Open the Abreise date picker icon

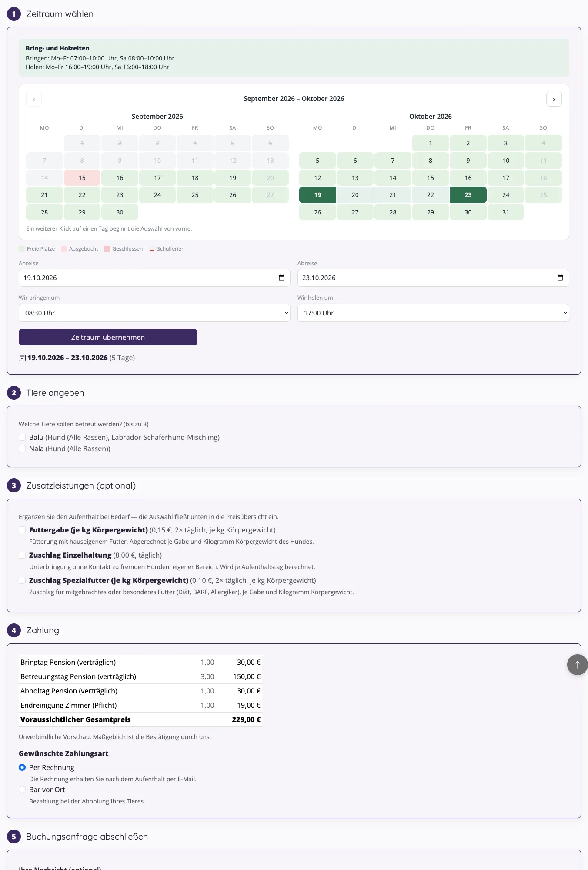pos(560,278)
